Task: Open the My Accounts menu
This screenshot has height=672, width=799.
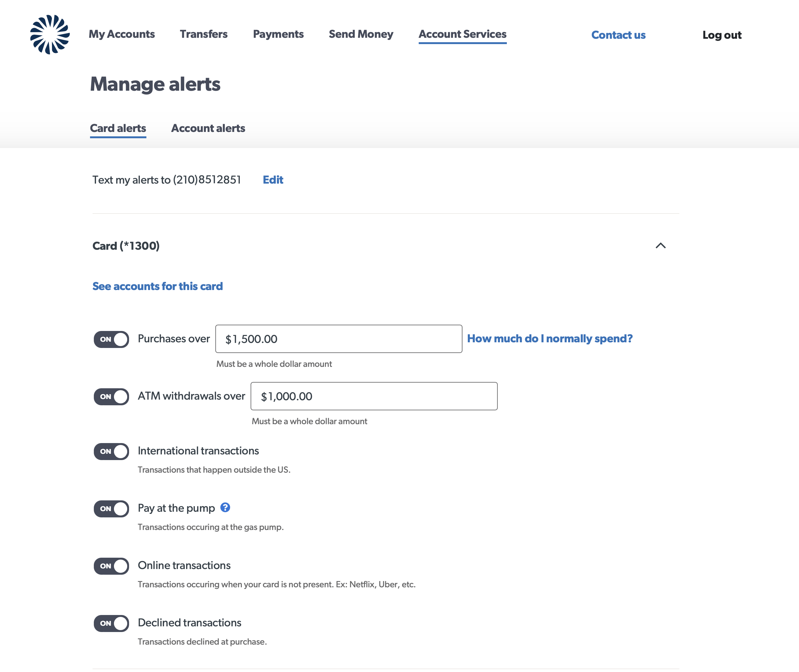Action: tap(122, 34)
